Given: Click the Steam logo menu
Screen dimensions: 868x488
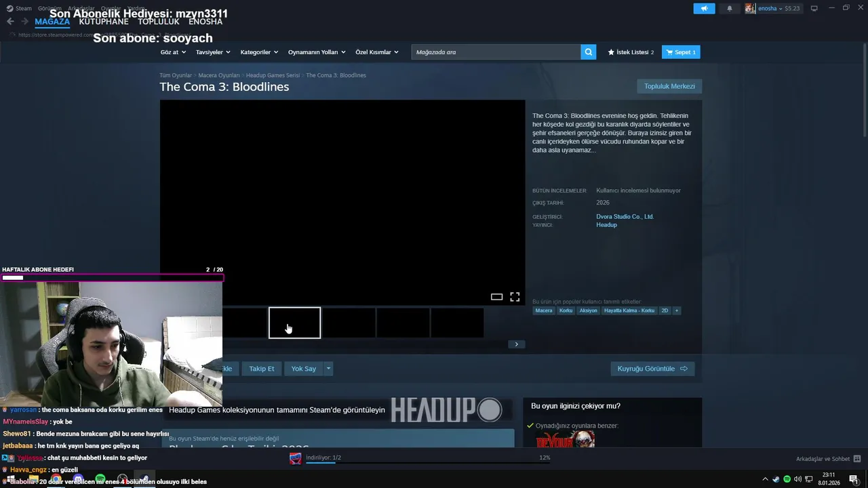Looking at the screenshot, I should point(19,8).
